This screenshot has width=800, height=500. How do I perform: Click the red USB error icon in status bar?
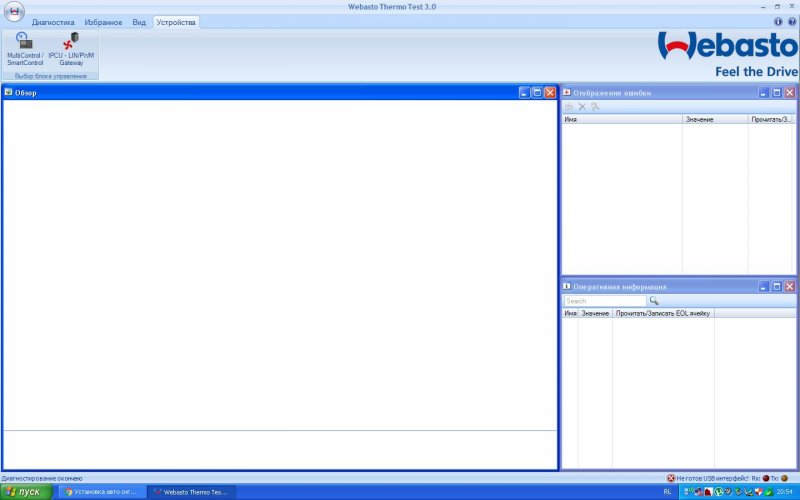click(671, 479)
